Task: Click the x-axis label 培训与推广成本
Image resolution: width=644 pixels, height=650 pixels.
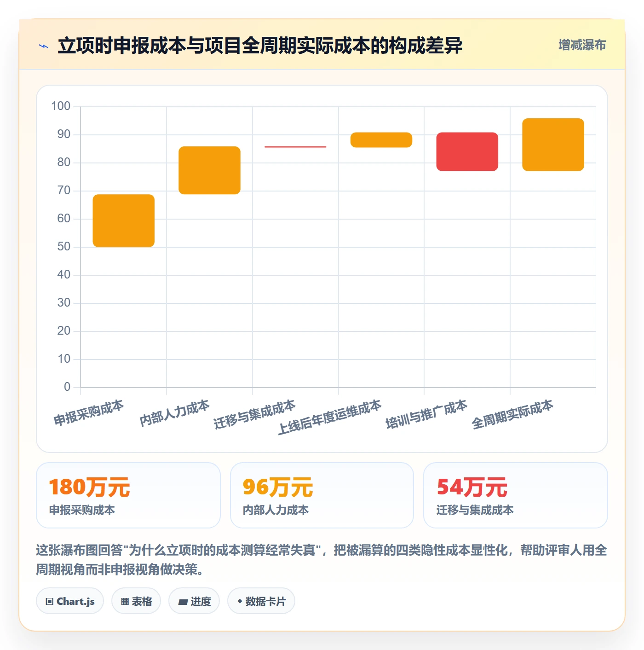Action: [426, 414]
